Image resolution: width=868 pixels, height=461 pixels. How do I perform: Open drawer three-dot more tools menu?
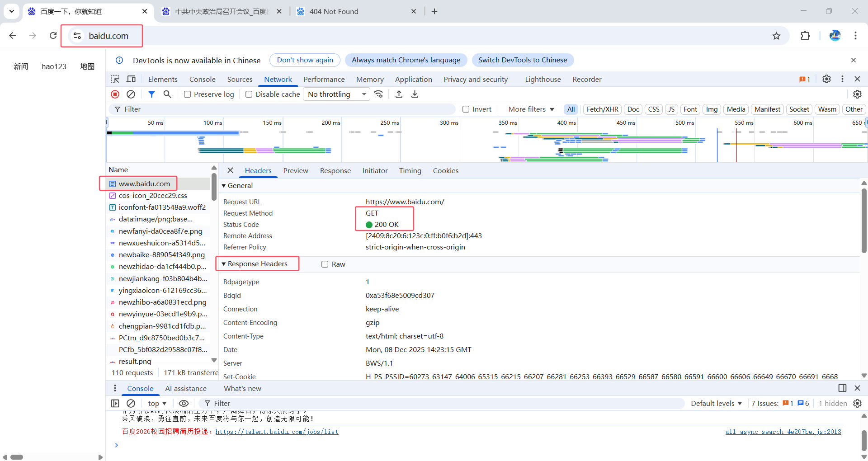[x=115, y=388]
